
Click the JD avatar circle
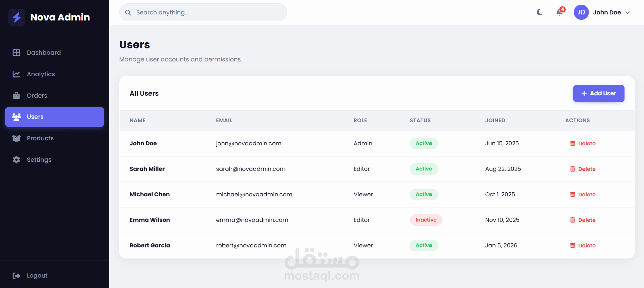[581, 12]
